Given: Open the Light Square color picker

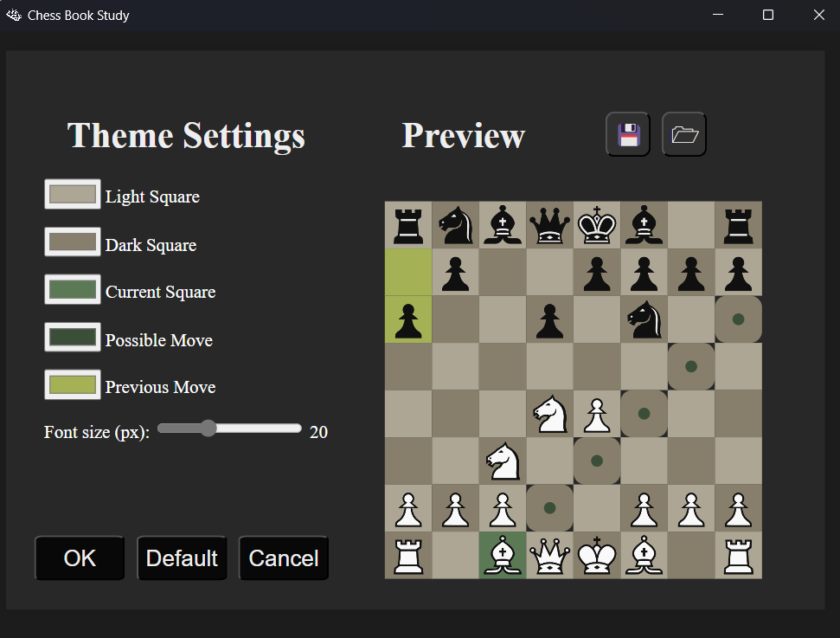Looking at the screenshot, I should click(72, 194).
